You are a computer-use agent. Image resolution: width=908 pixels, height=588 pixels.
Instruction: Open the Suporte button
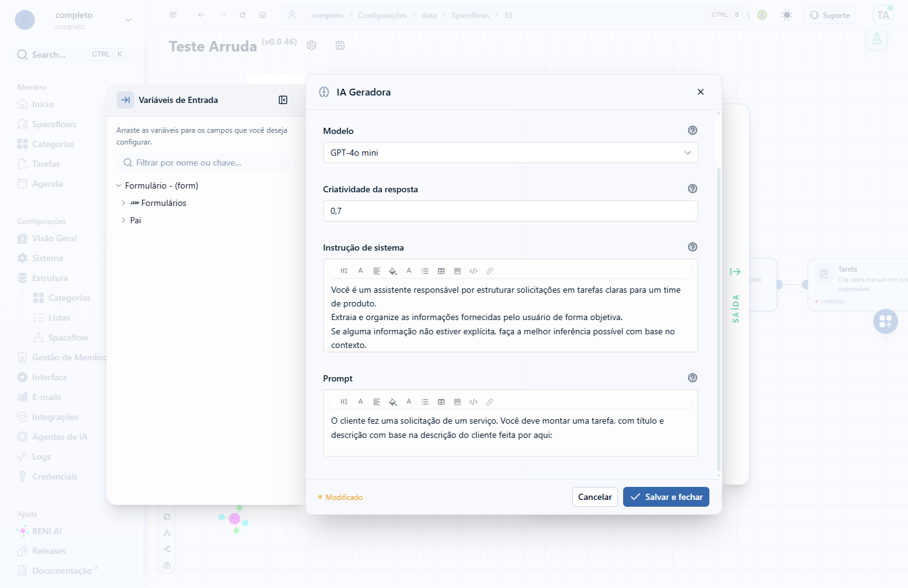[x=829, y=15]
